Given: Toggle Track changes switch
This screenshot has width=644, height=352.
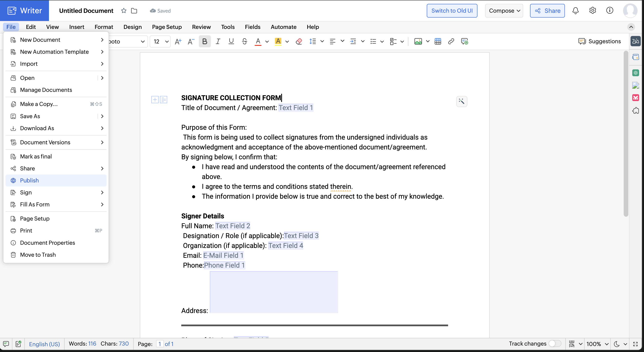Looking at the screenshot, I should [x=555, y=343].
